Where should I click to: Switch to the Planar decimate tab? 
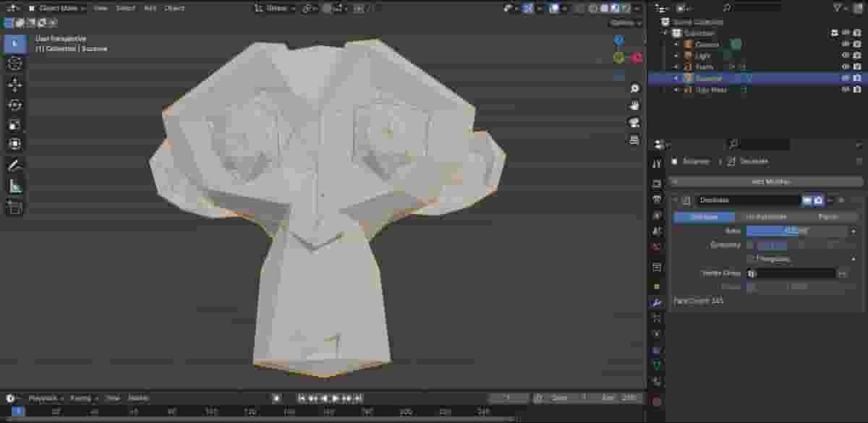pyautogui.click(x=827, y=217)
